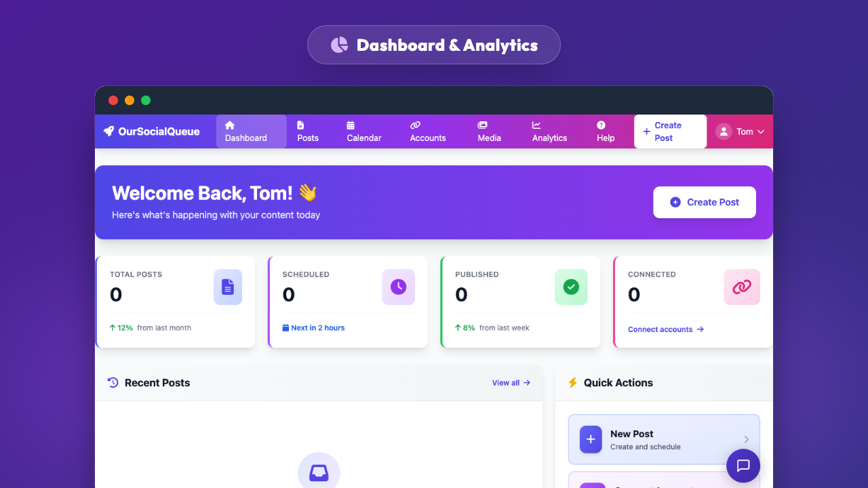The height and width of the screenshot is (488, 868).
Task: Click the Create Post button in the banner
Action: [704, 202]
